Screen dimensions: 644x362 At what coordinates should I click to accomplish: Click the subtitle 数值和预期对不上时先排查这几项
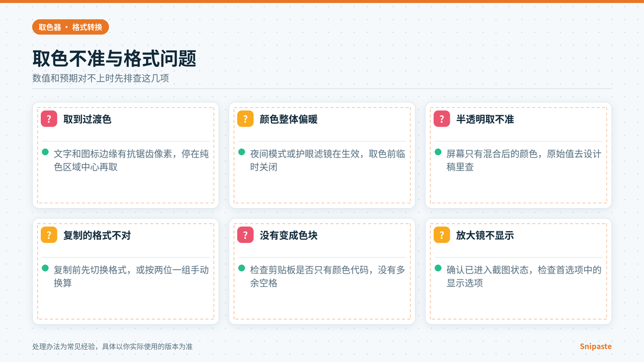101,78
